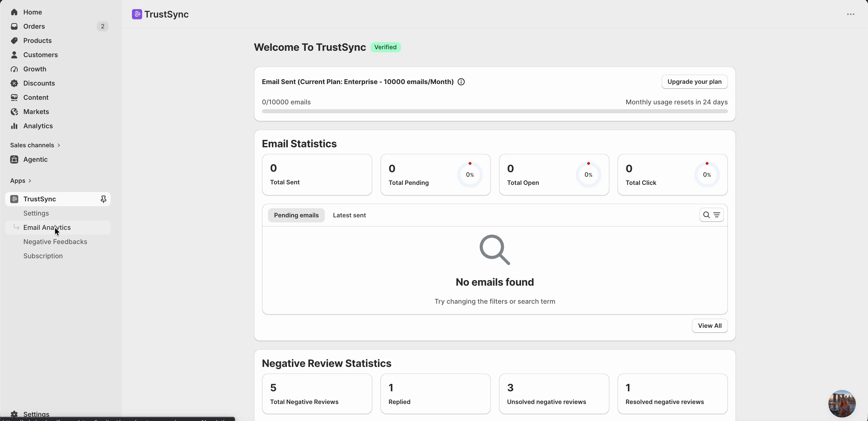Click the Orders inbox icon
Screen dimensions: 868x421
pos(14,26)
